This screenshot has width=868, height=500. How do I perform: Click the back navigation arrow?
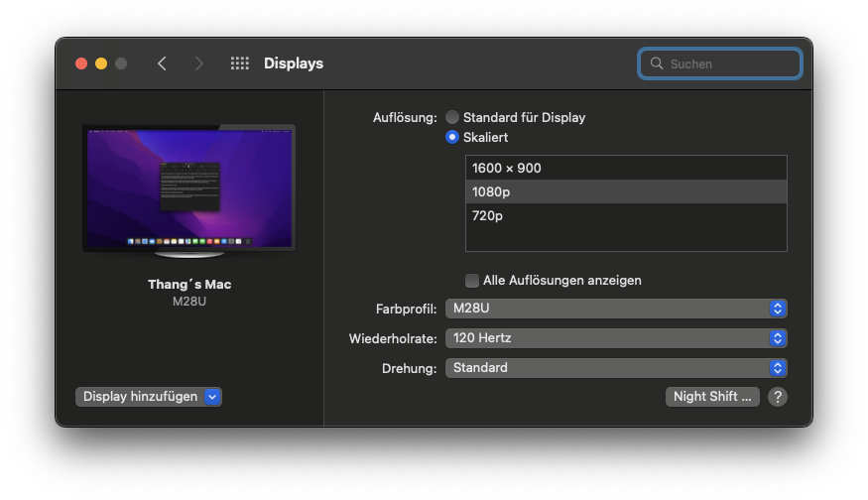click(x=162, y=63)
